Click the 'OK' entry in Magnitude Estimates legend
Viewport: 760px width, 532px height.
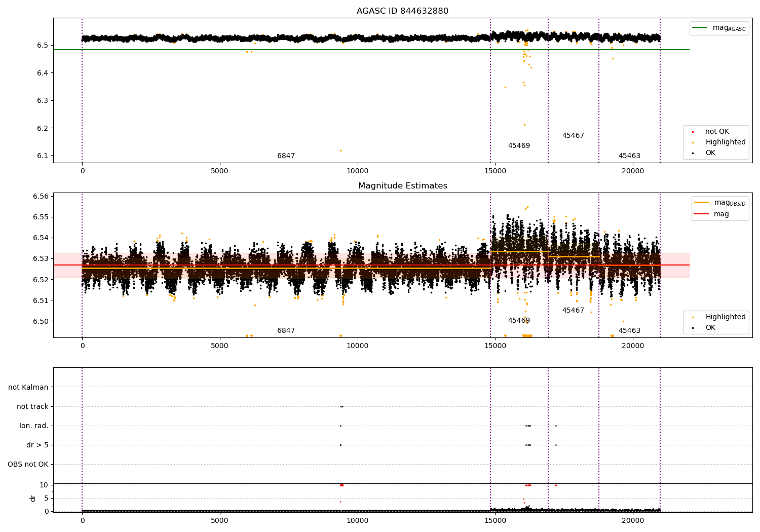710,328
